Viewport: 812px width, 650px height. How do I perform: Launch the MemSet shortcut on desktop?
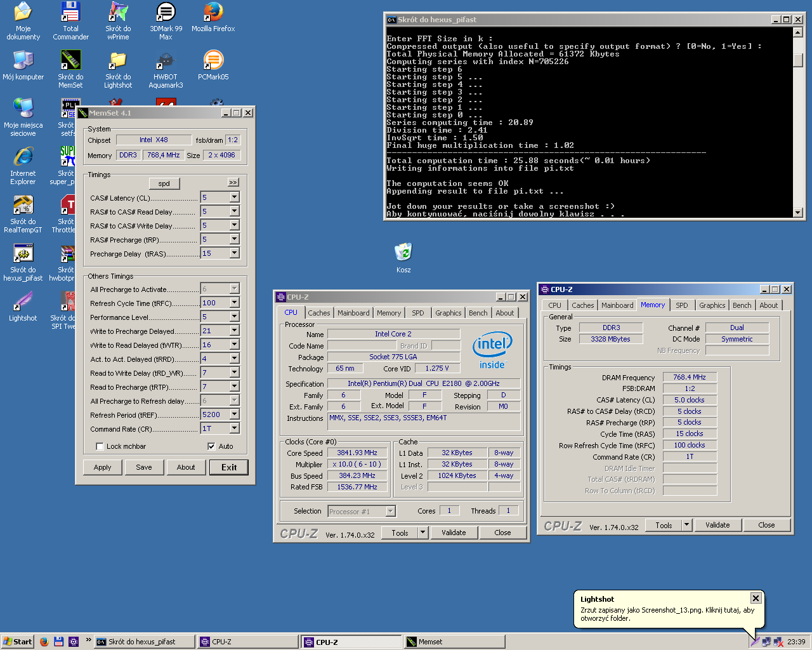click(70, 69)
